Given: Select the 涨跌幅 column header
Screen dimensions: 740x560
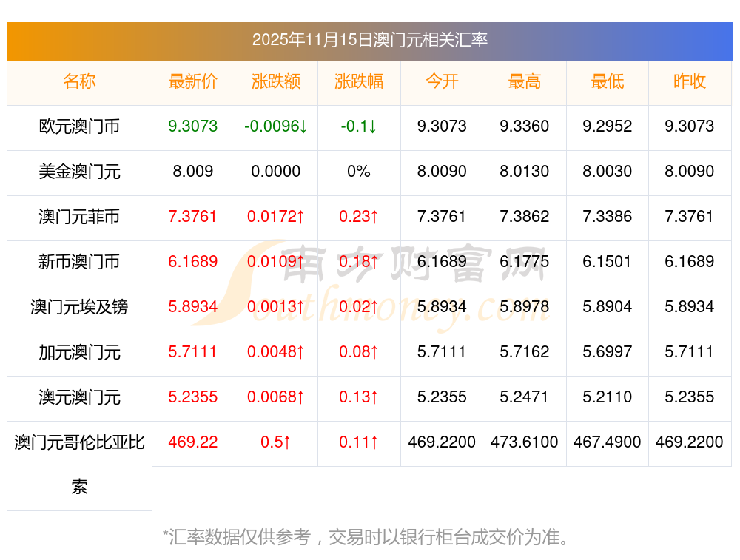Looking at the screenshot, I should (359, 81).
